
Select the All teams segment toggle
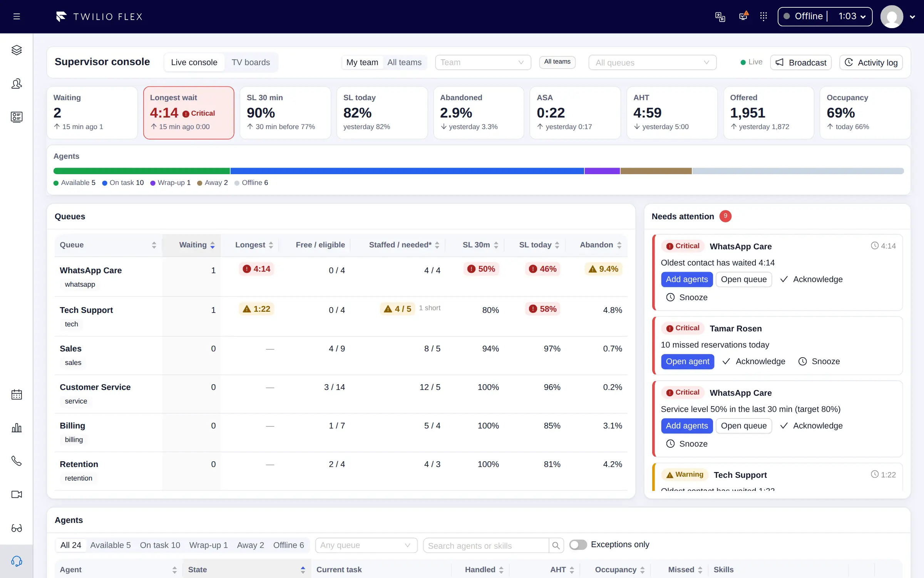click(x=404, y=62)
